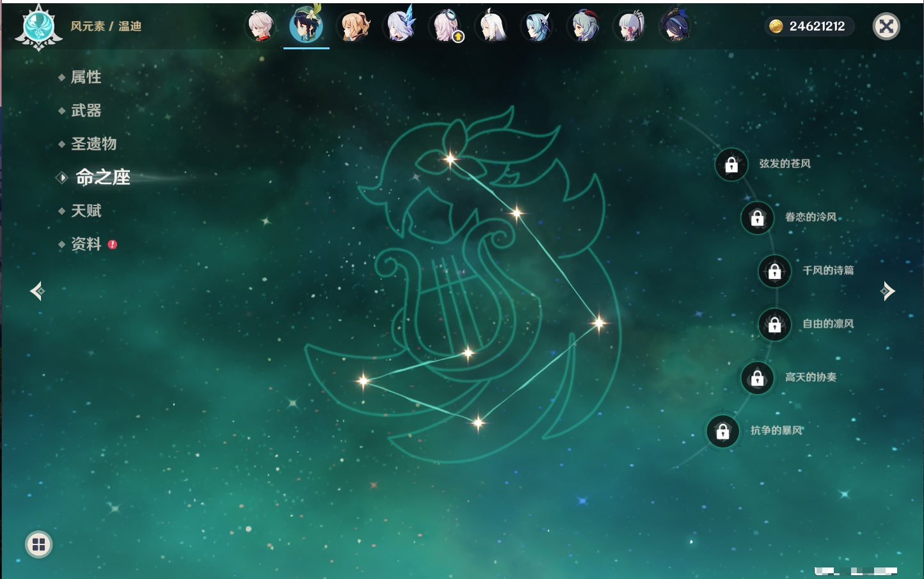The height and width of the screenshot is (579, 924).
Task: Click lock icon beside 抗争的暴风
Action: (x=722, y=431)
